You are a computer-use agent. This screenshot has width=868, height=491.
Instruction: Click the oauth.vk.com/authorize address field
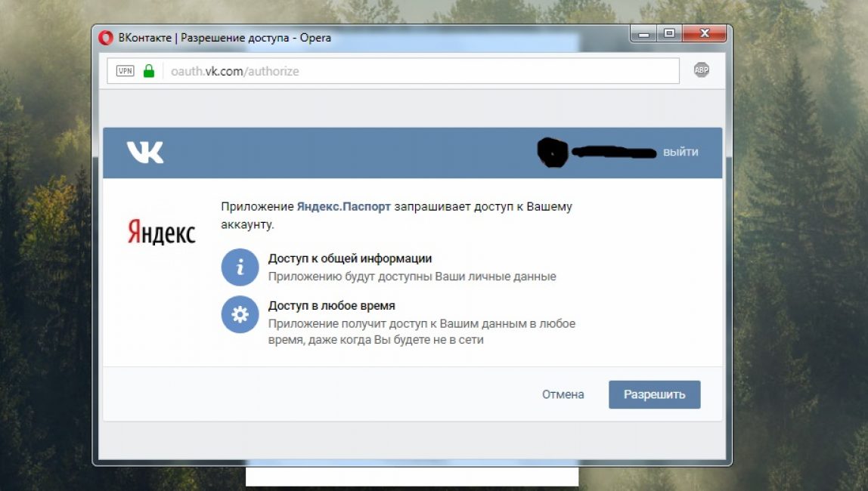pos(393,71)
